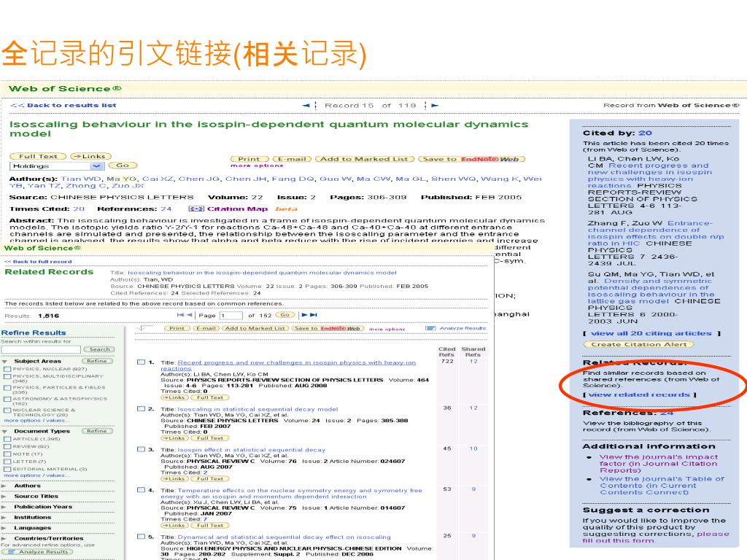Click Add to Marked List in full record
747x560 pixels.
point(365,159)
